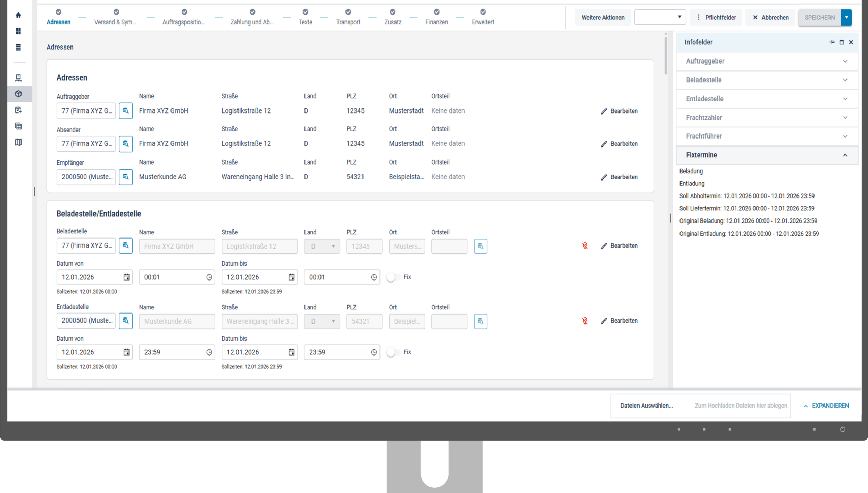Open calendar picker for Beladestelle Datum von
The width and height of the screenshot is (868, 493).
(x=126, y=277)
